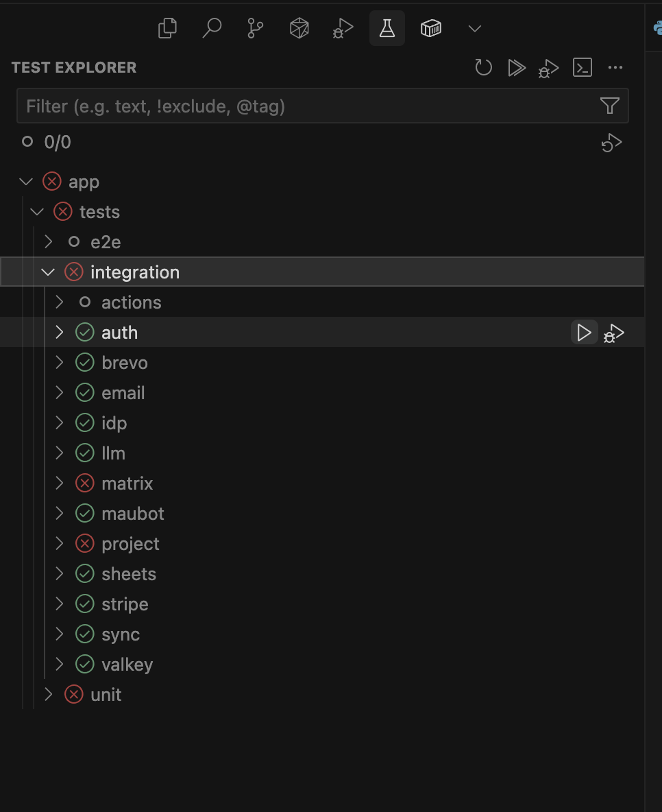Open the Show Output terminal icon

click(x=583, y=67)
